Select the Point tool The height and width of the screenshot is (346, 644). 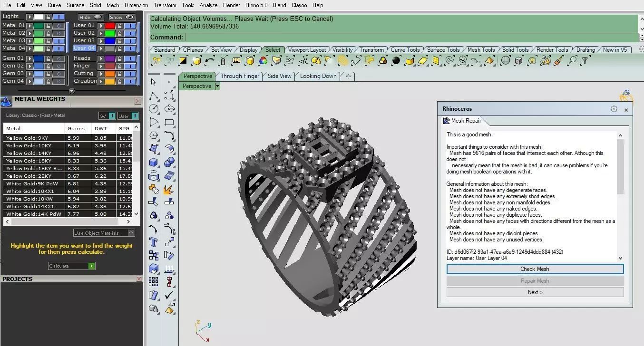pos(169,82)
